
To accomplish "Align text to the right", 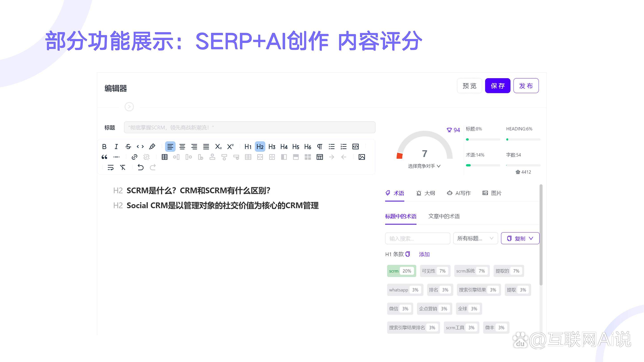I will tap(194, 146).
